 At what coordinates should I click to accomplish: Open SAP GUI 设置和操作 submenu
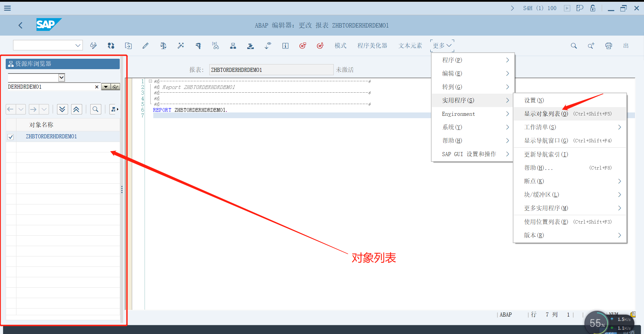click(472, 154)
